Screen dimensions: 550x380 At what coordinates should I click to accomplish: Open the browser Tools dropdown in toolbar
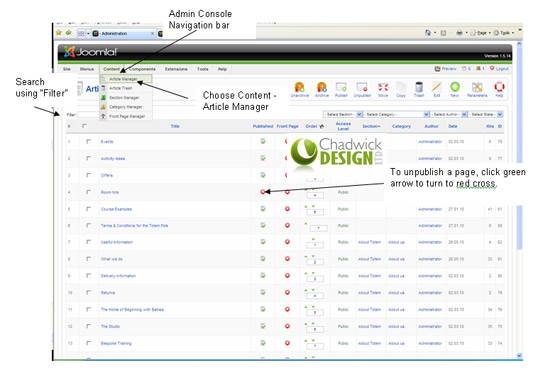(504, 33)
